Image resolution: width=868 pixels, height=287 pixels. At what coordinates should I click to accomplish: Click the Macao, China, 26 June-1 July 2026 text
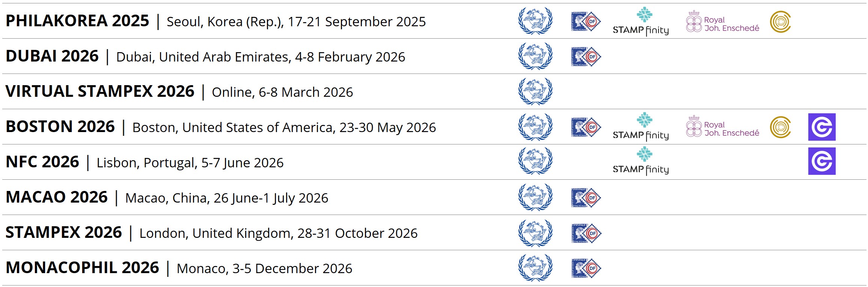227,198
